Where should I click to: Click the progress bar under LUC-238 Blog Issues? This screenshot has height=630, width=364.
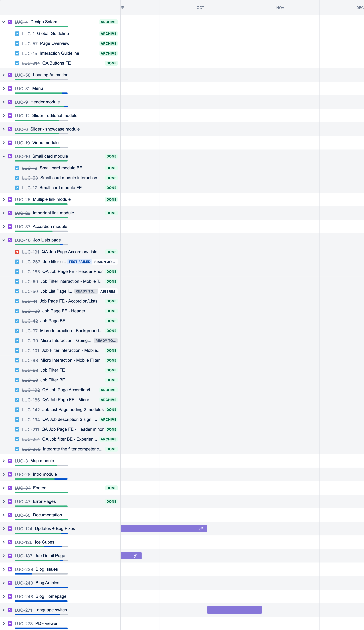point(41,574)
